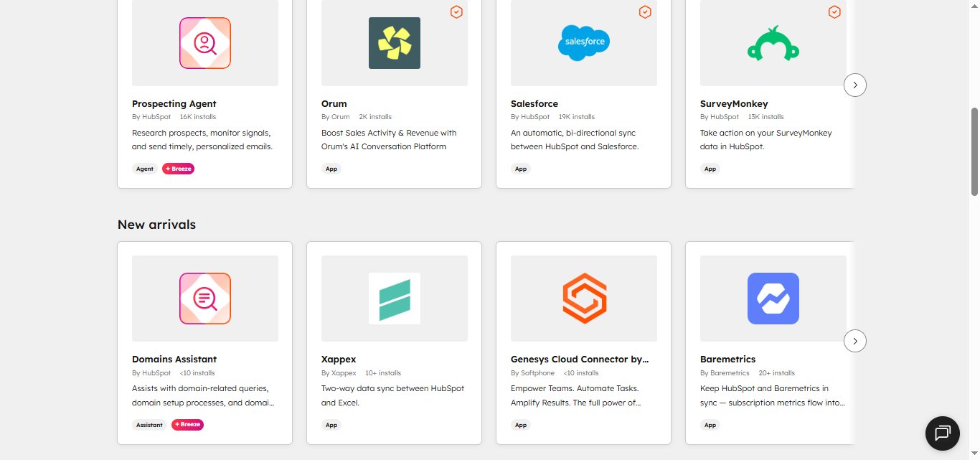Open the Salesforce app title
The image size is (980, 460).
[534, 104]
